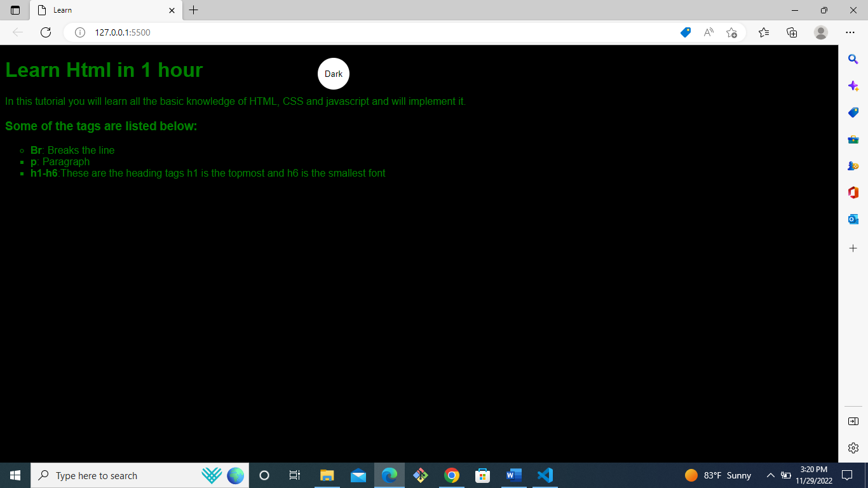Image resolution: width=868 pixels, height=488 pixels.
Task: Open the sidebar Shopping tag icon
Action: pos(853,112)
